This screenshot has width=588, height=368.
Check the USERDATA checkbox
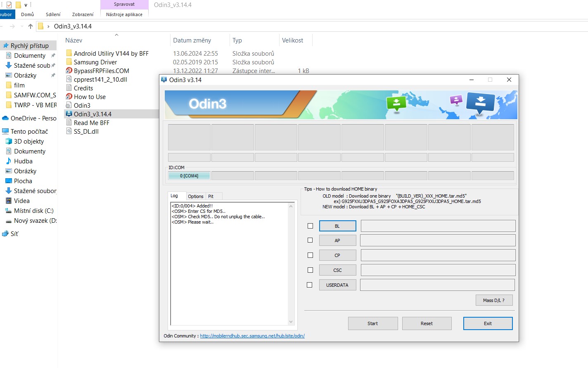pyautogui.click(x=310, y=285)
